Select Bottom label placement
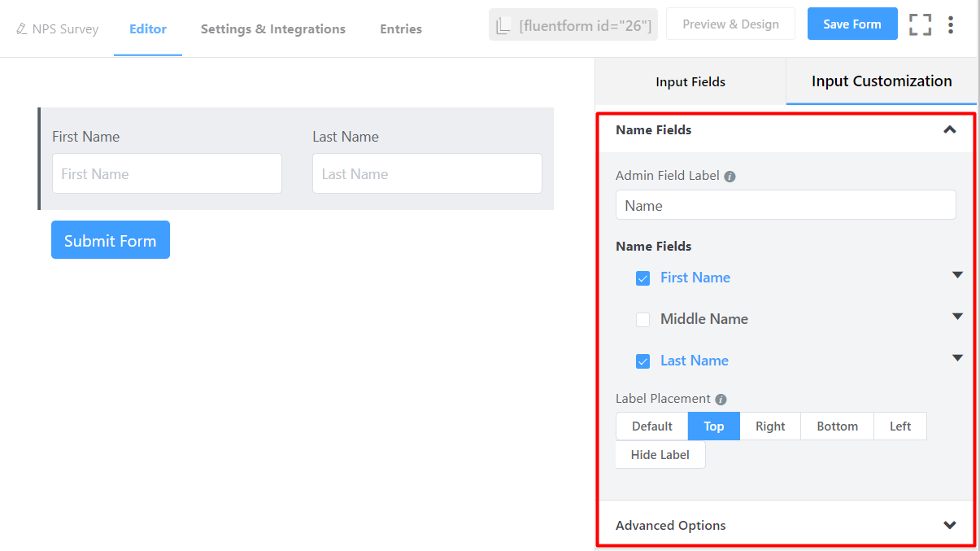The height and width of the screenshot is (551, 980). (836, 426)
